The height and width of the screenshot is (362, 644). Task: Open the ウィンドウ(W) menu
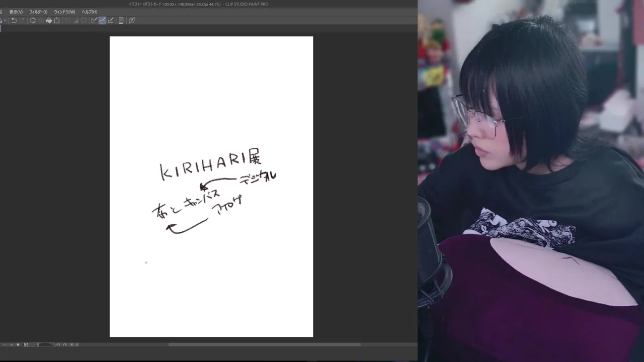(x=64, y=12)
